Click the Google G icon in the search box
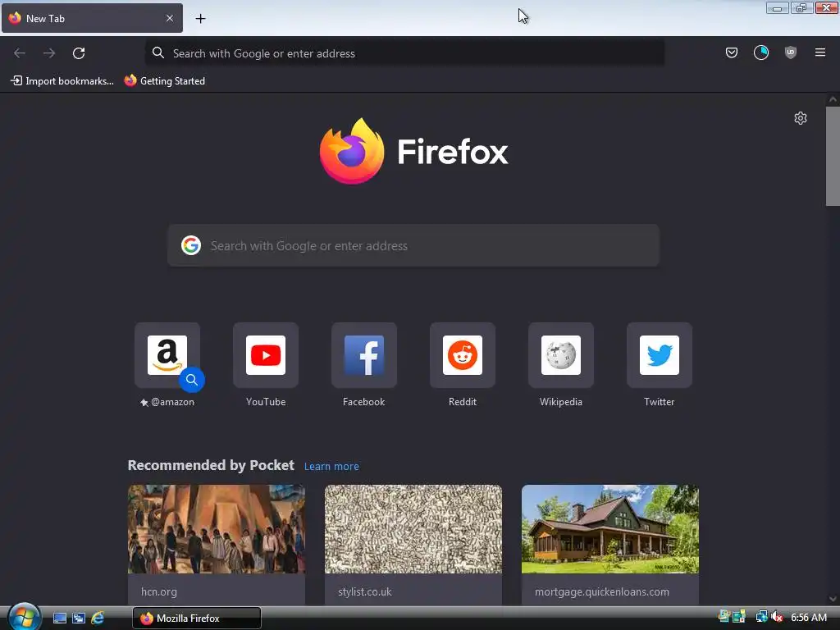Viewport: 840px width, 630px height. point(190,246)
